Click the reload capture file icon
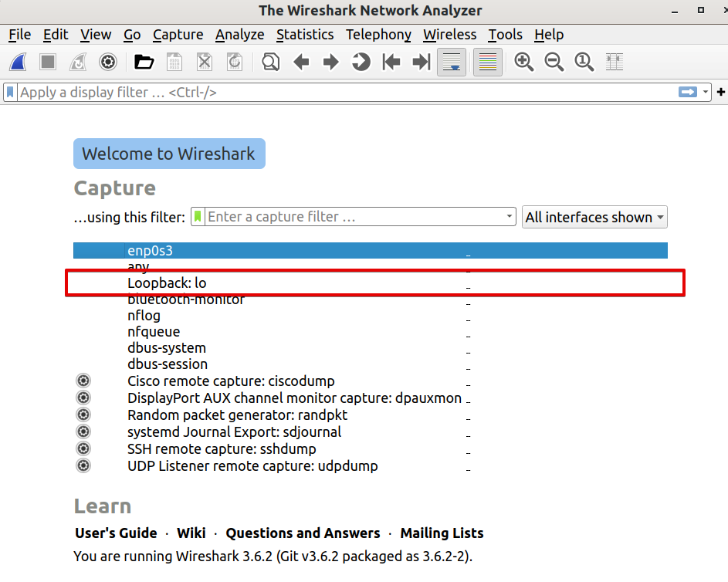Screen dimensions: 728x582 (235, 62)
